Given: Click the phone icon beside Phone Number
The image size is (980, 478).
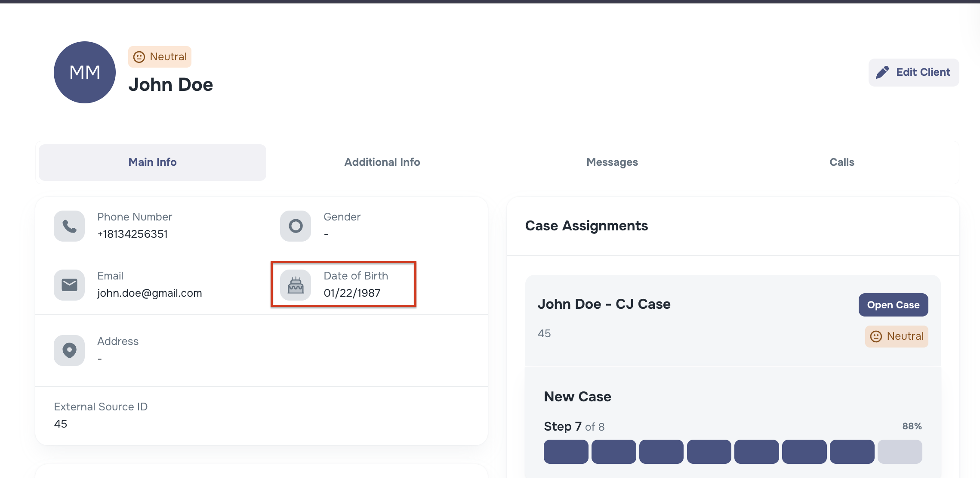Looking at the screenshot, I should click(69, 226).
